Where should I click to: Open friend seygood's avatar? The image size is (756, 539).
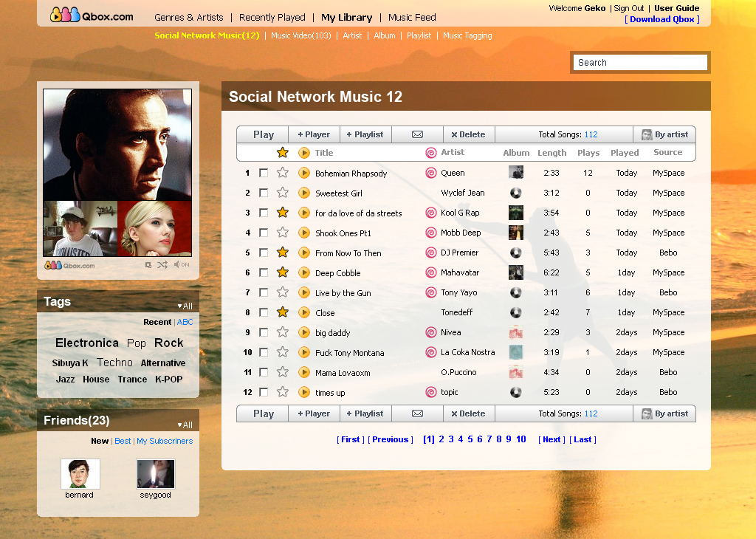[156, 473]
